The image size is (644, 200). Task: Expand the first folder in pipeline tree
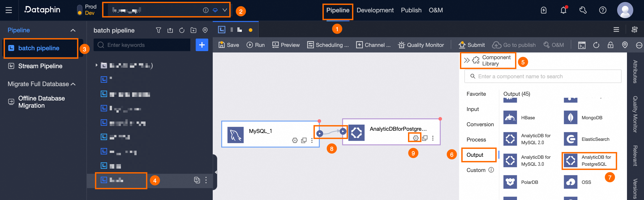point(97,65)
